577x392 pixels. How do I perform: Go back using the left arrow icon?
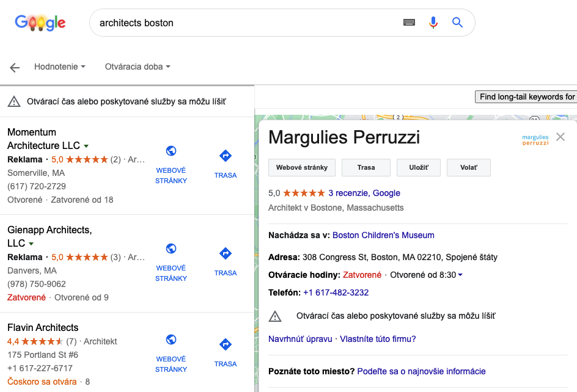point(15,67)
